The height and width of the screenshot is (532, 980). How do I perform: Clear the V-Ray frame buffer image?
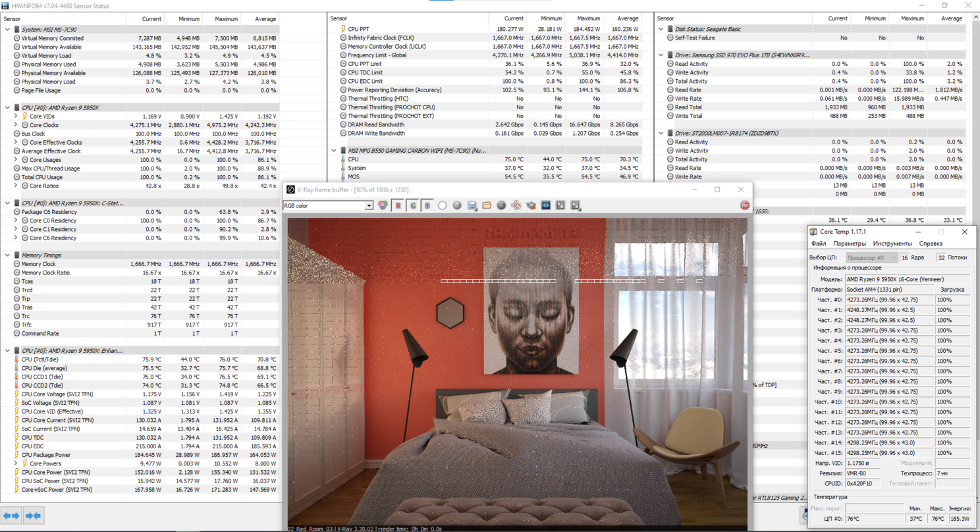pyautogui.click(x=501, y=205)
